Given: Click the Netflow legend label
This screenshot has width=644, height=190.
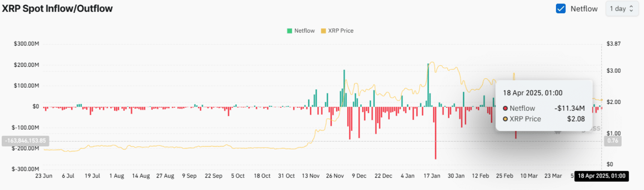Looking at the screenshot, I should click(x=304, y=31).
